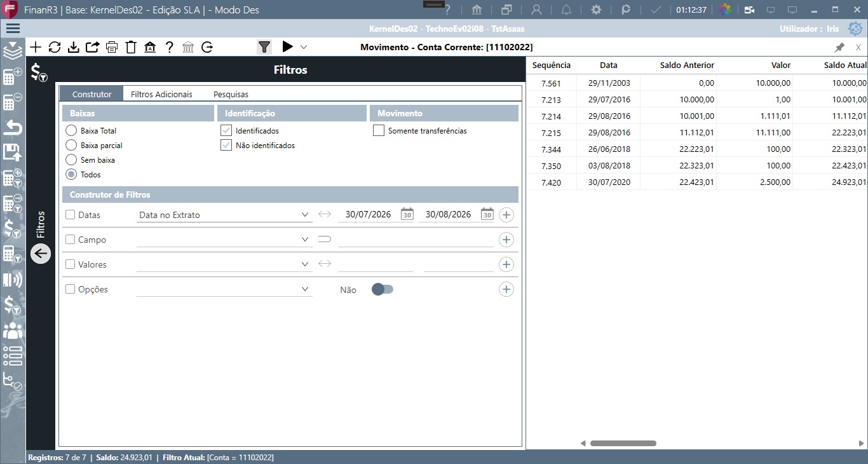Click the plus icon to add new record

[x=36, y=47]
